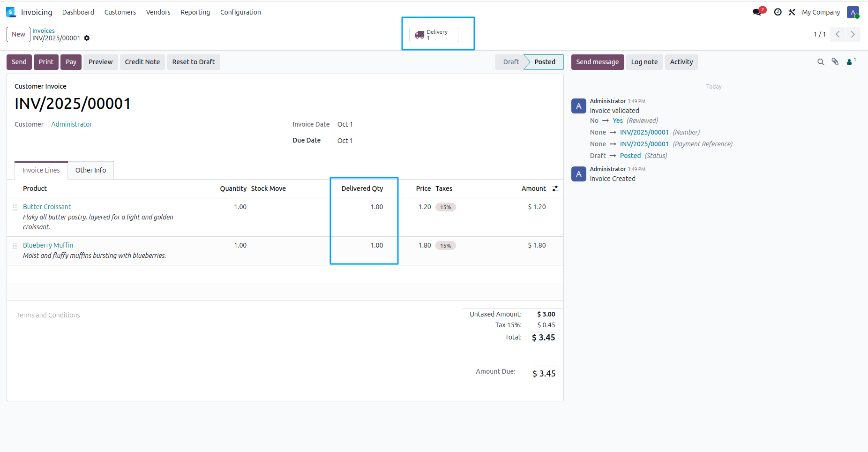
Task: Click the Invoice Date value Oct 1
Action: (345, 124)
